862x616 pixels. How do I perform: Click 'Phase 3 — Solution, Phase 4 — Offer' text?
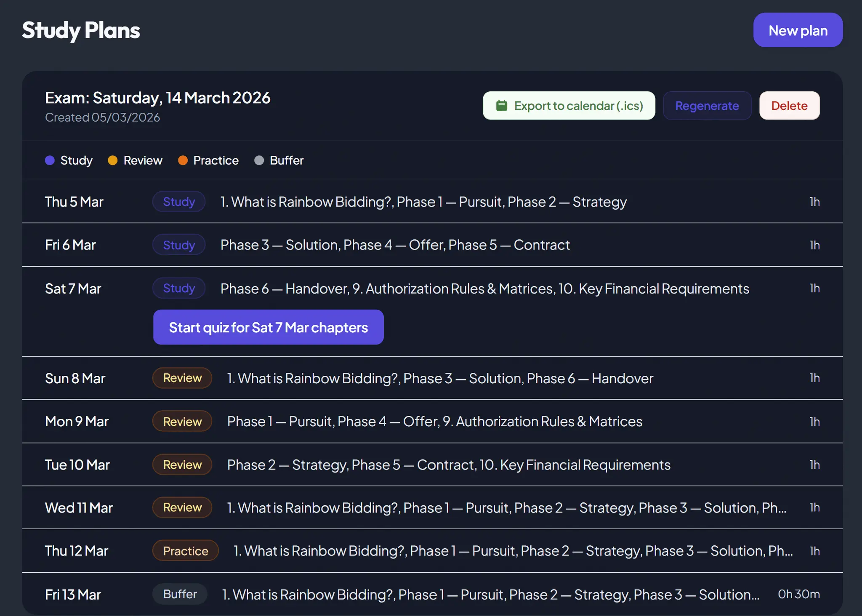pos(395,245)
